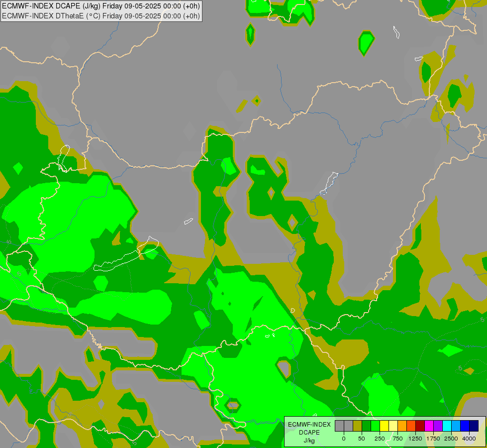Click the DThetaE (°C) title line

[x=101, y=16]
